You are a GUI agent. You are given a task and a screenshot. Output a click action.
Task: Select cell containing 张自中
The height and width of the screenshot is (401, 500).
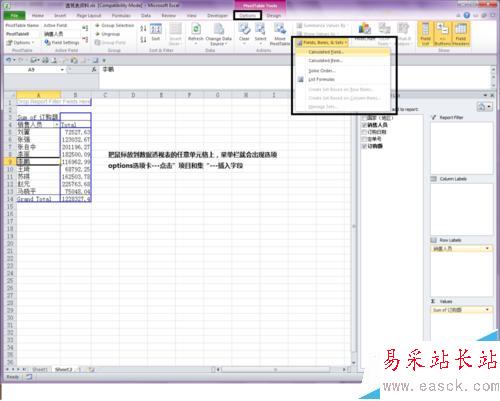tap(38, 147)
